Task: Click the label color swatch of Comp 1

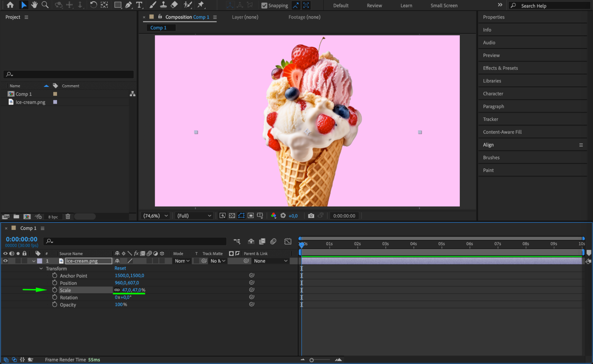Action: [x=55, y=94]
